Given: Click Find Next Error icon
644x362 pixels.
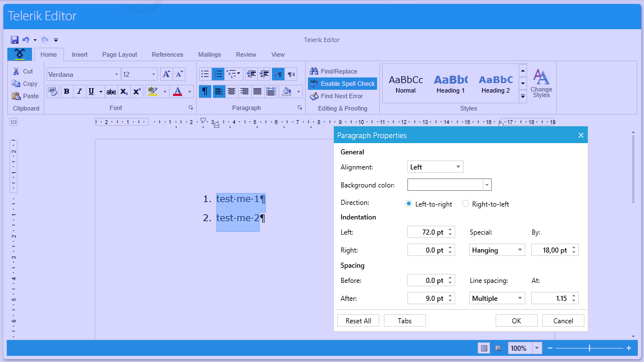Looking at the screenshot, I should pos(314,96).
